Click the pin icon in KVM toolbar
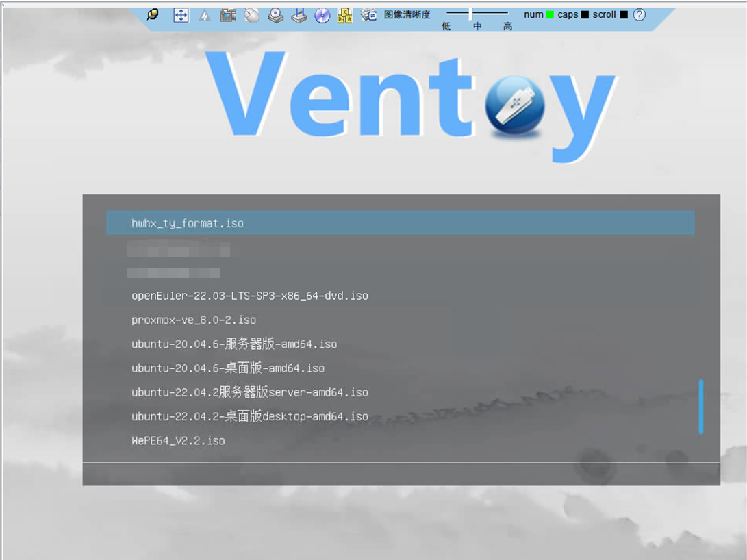 click(x=153, y=15)
